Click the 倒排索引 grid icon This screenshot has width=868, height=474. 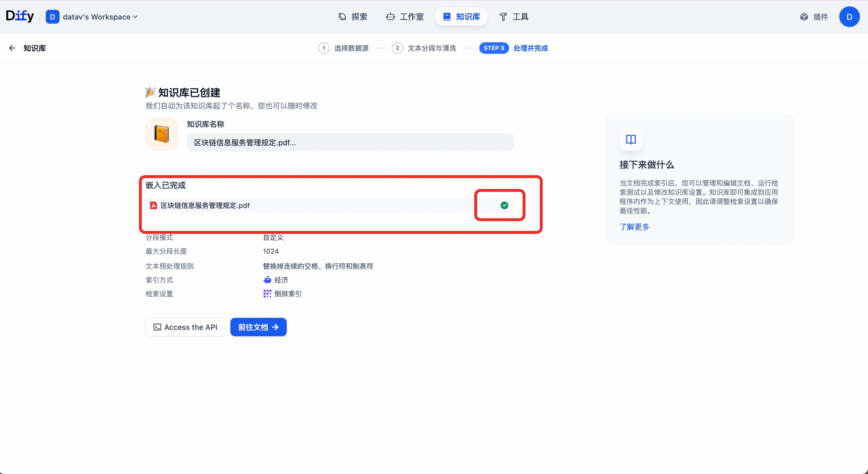tap(267, 294)
